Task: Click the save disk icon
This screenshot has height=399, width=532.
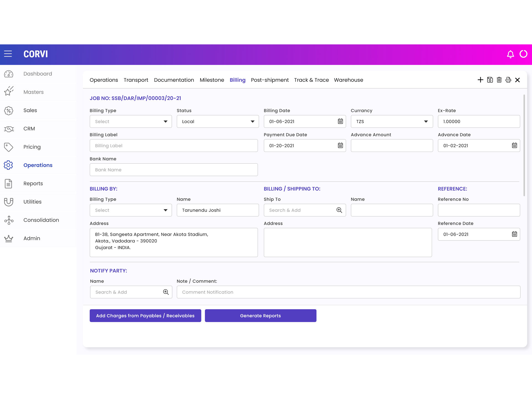Action: click(490, 80)
